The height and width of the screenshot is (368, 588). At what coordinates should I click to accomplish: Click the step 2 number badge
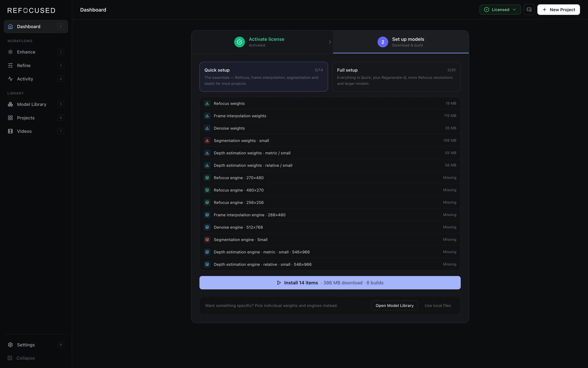coord(382,42)
